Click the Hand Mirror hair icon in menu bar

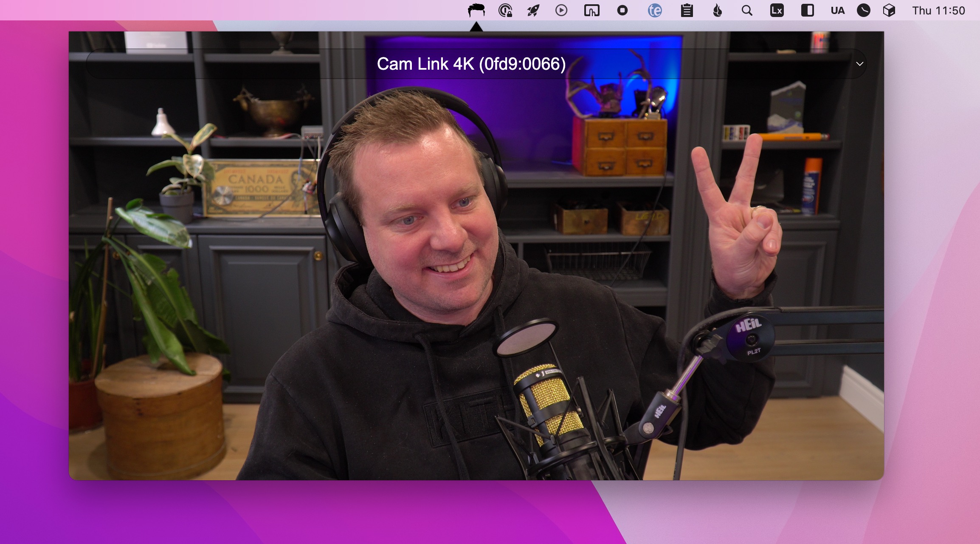click(x=476, y=10)
